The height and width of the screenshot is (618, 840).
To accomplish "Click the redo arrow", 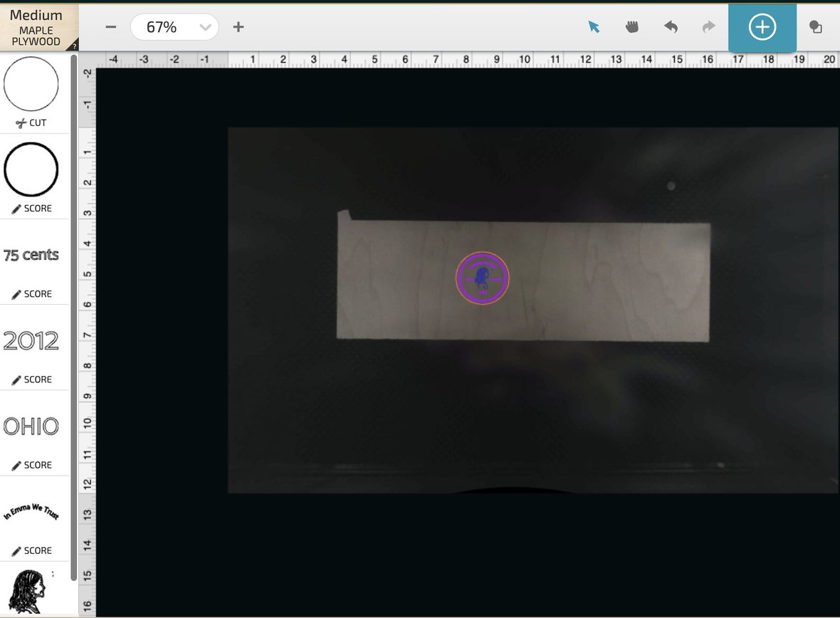I will [x=708, y=27].
